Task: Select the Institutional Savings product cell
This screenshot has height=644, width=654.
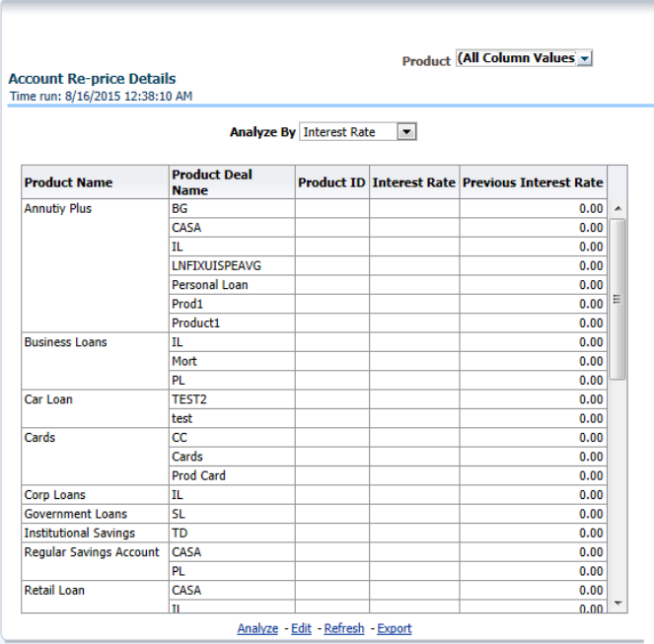Action: point(95,534)
